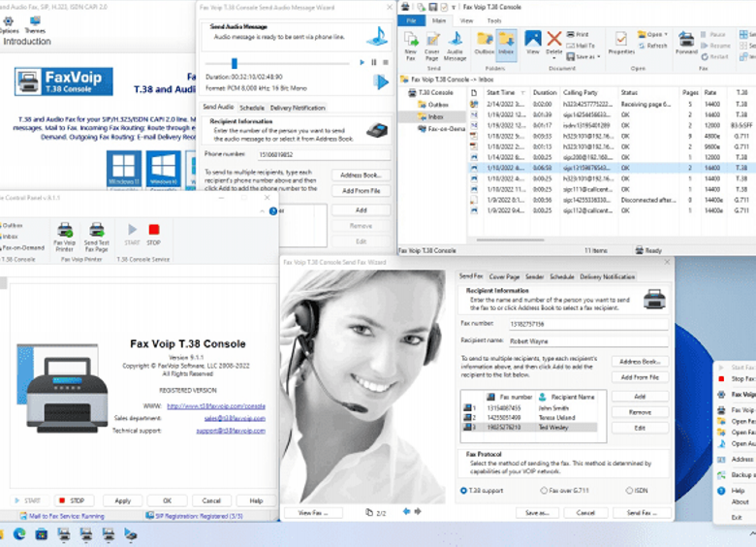Click save icon in quick access toolbar
Screen dimensions: 756x547
coord(433,7)
